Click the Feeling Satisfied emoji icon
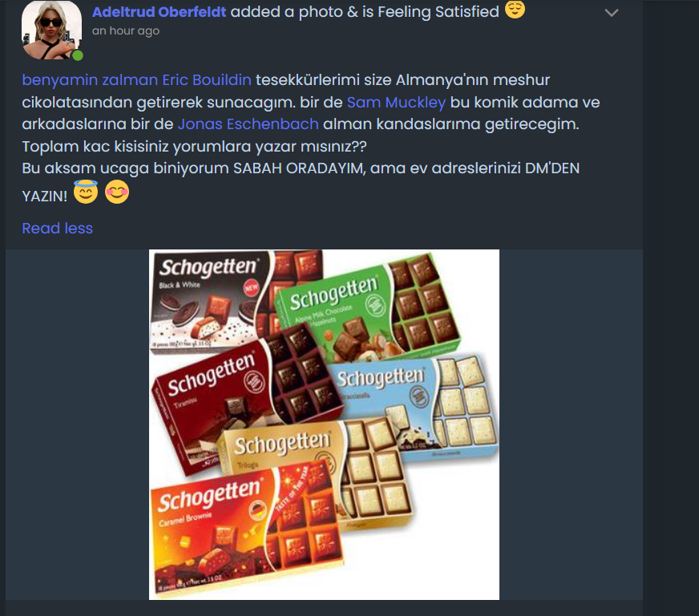The width and height of the screenshot is (699, 616). (x=515, y=10)
